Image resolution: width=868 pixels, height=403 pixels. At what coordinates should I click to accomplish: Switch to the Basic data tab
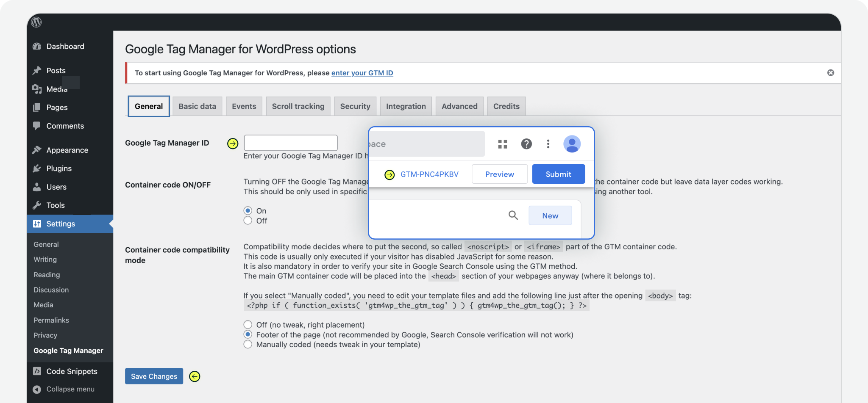[198, 106]
